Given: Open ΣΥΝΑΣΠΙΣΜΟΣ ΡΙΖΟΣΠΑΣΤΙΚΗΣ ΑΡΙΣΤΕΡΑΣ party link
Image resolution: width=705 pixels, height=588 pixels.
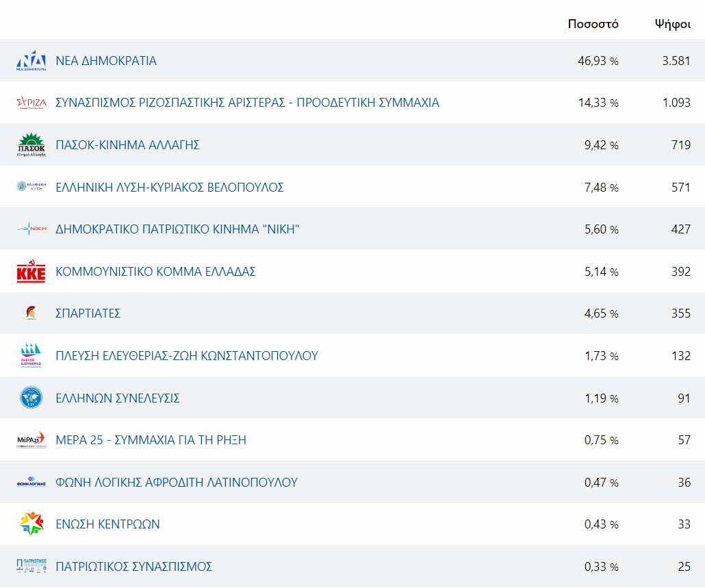Looking at the screenshot, I should [x=247, y=103].
